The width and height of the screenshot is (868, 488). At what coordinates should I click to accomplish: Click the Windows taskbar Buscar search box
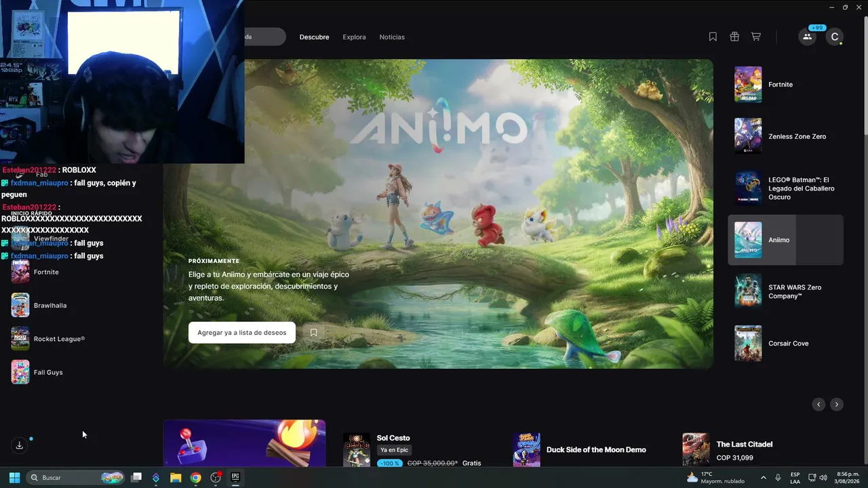click(76, 477)
